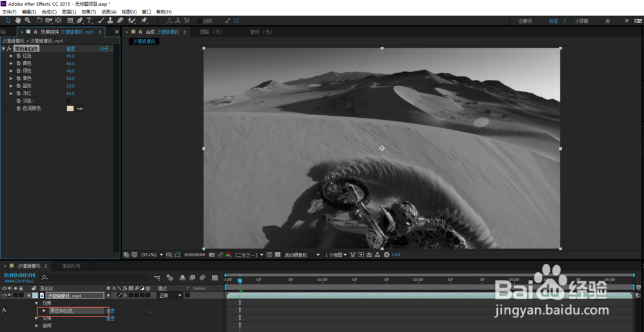Open the 合成(C) menu
This screenshot has height=332, width=644.
coord(50,12)
